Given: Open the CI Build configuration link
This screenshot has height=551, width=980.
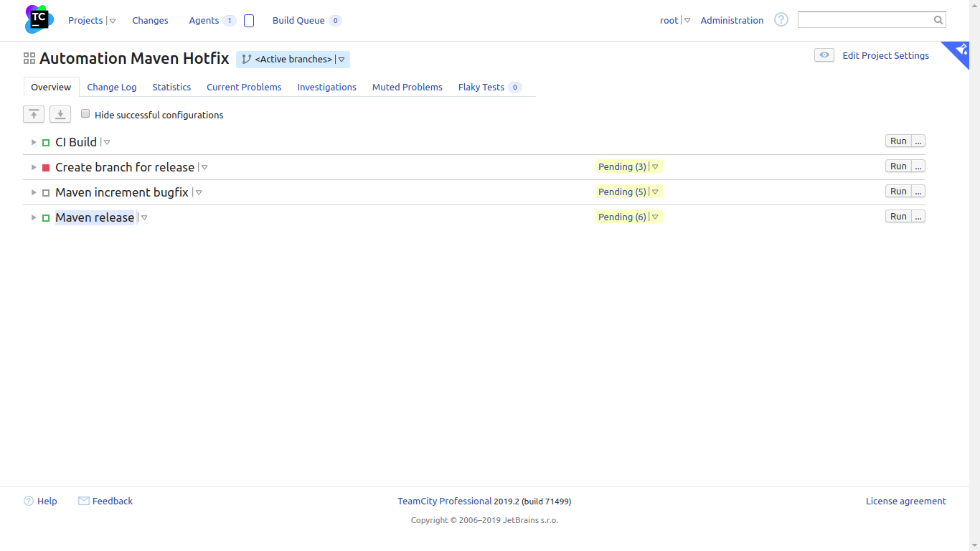Looking at the screenshot, I should point(76,142).
